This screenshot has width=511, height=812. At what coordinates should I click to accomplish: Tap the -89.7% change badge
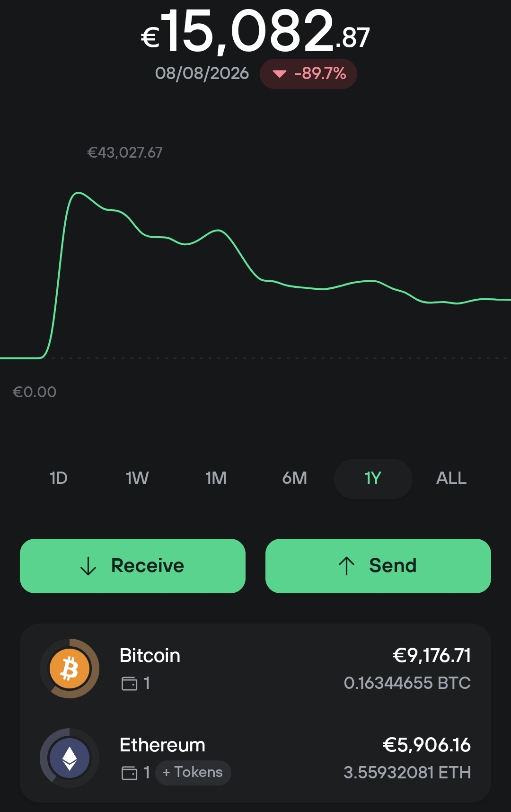[x=308, y=73]
